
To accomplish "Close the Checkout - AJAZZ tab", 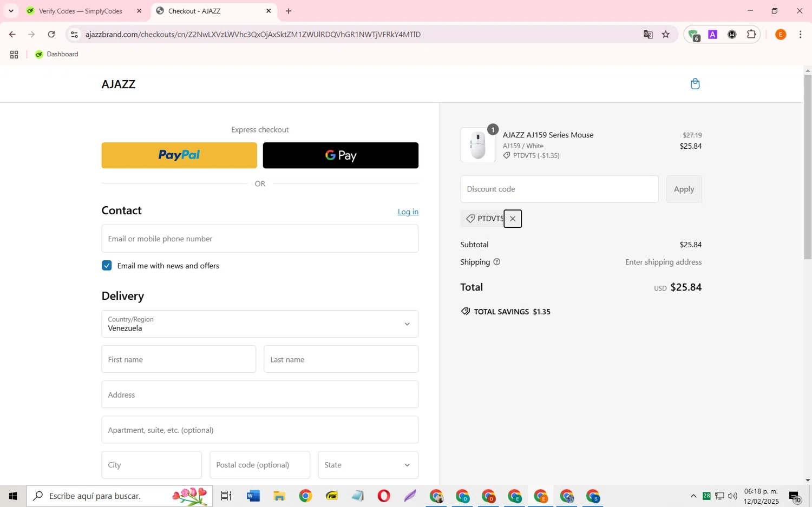I will (269, 11).
